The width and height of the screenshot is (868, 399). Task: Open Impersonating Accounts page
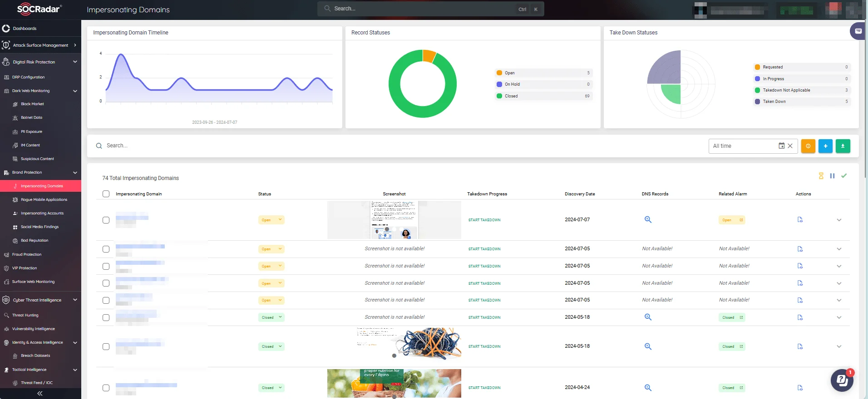(42, 213)
